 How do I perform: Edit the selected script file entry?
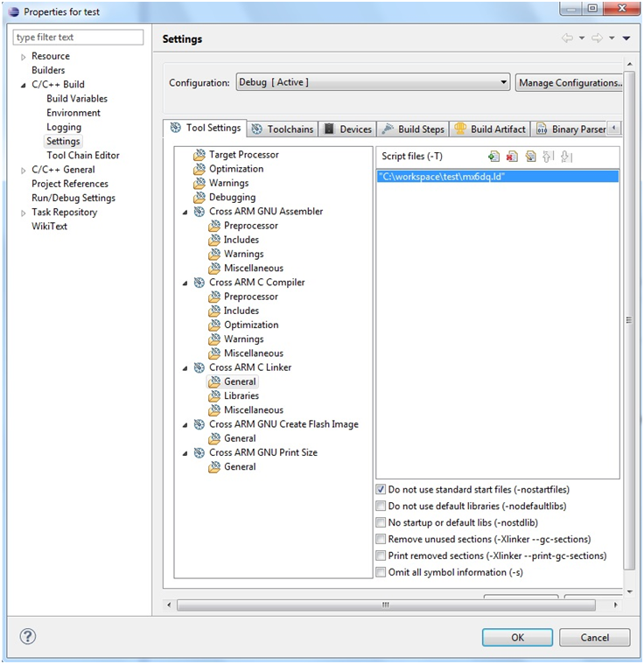530,157
